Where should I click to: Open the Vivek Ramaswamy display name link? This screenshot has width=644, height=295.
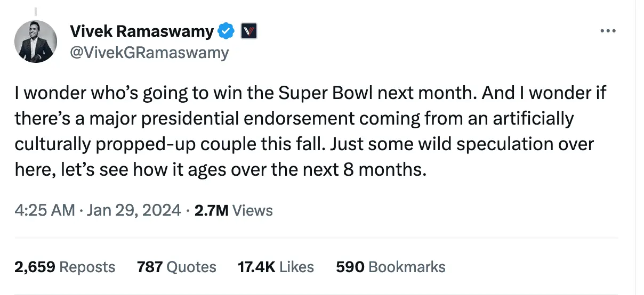pyautogui.click(x=142, y=32)
